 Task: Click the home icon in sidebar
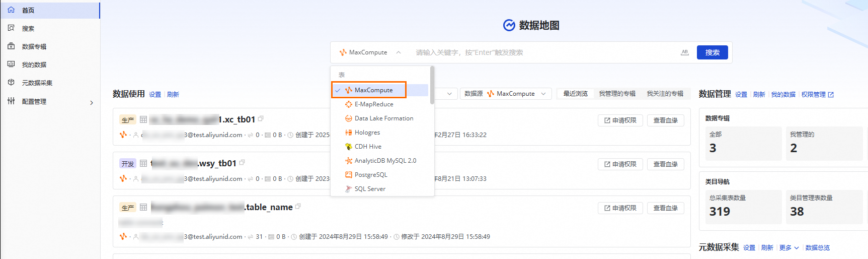(x=11, y=10)
